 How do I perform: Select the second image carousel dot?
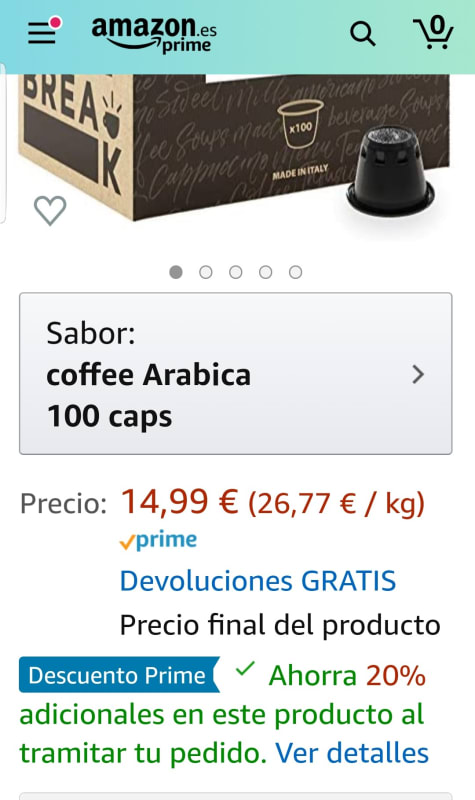pos(206,272)
